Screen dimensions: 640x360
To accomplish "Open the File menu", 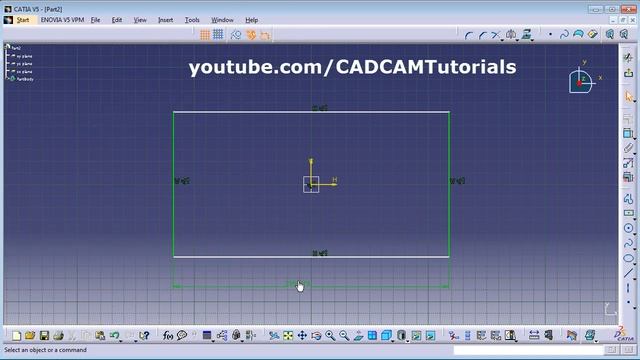I will pyautogui.click(x=95, y=20).
